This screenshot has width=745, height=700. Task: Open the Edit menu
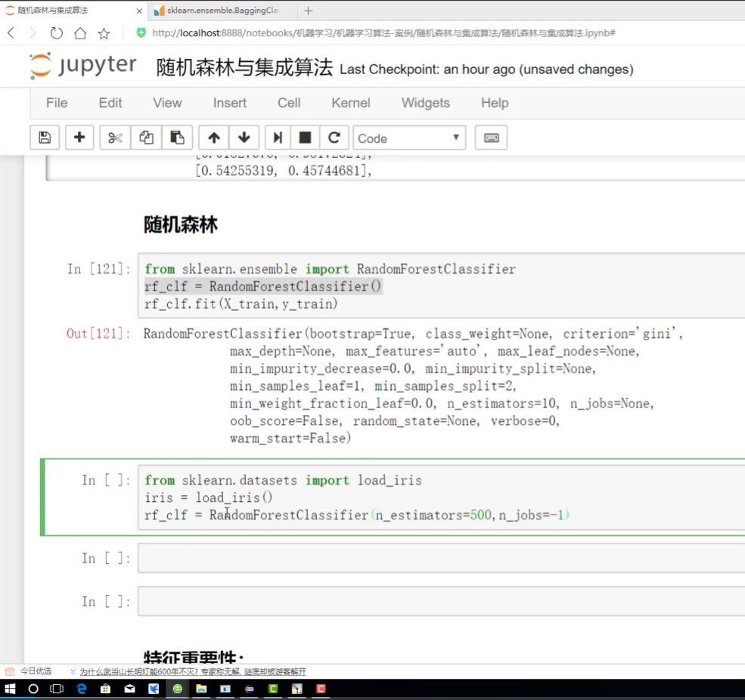[110, 103]
